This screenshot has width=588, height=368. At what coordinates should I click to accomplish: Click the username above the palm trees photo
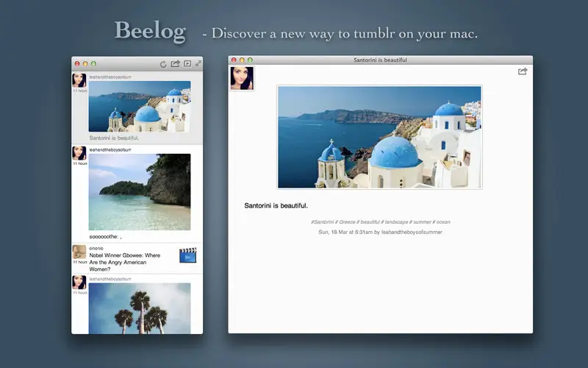110,279
